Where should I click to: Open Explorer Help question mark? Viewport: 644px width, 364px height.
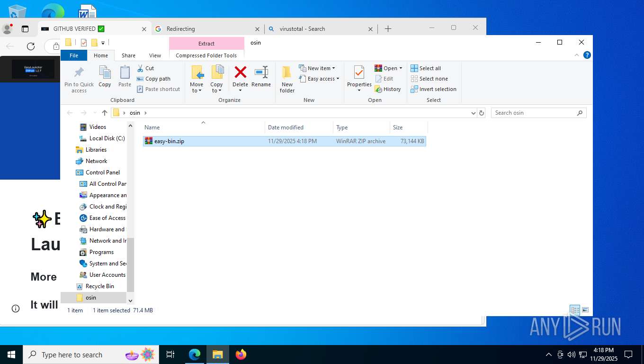pyautogui.click(x=587, y=55)
